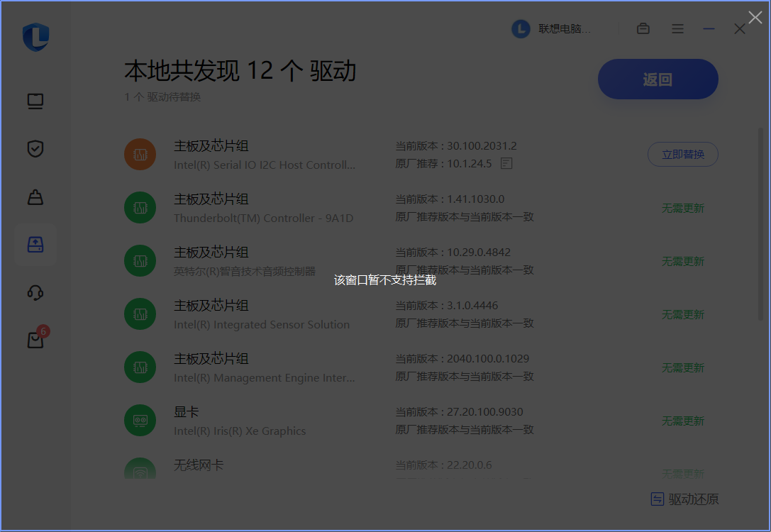
Task: Click the Thunderbolt Controller driver icon
Action: pyautogui.click(x=140, y=208)
